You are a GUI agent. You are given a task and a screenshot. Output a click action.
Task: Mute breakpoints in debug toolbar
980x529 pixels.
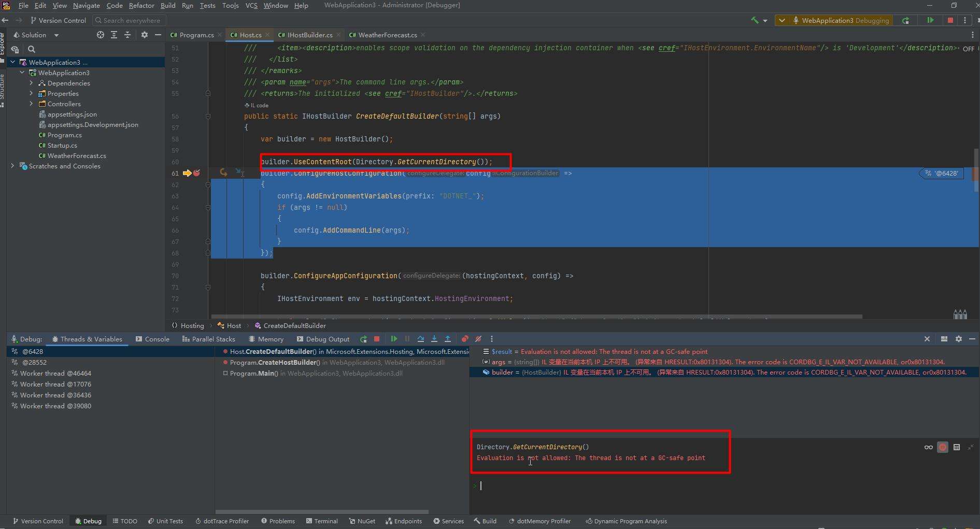478,339
